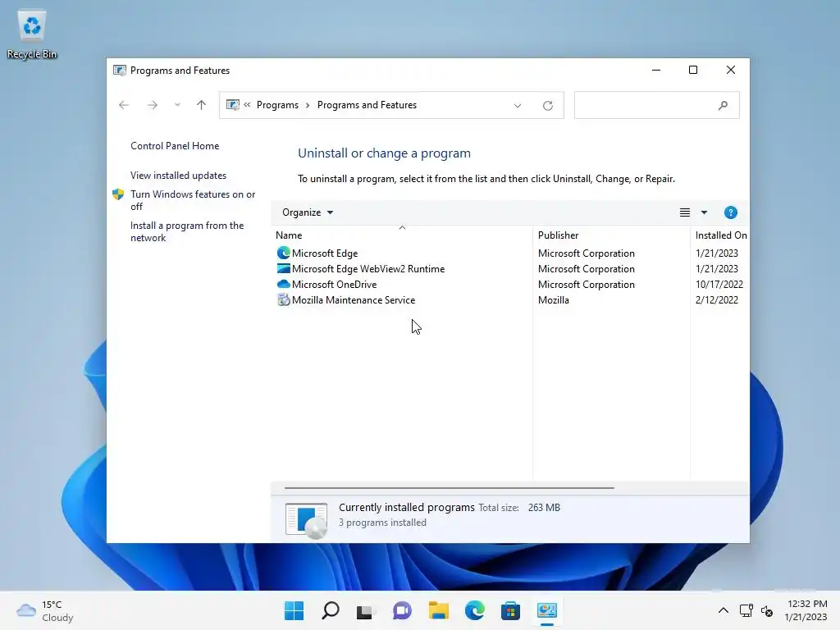The height and width of the screenshot is (630, 840).
Task: Change view with the view icon button
Action: pos(685,212)
